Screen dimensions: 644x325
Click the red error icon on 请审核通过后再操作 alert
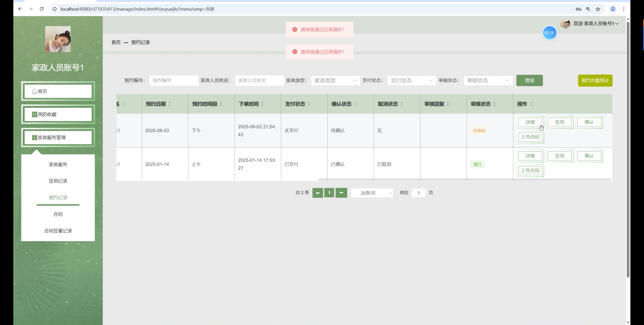tap(295, 29)
